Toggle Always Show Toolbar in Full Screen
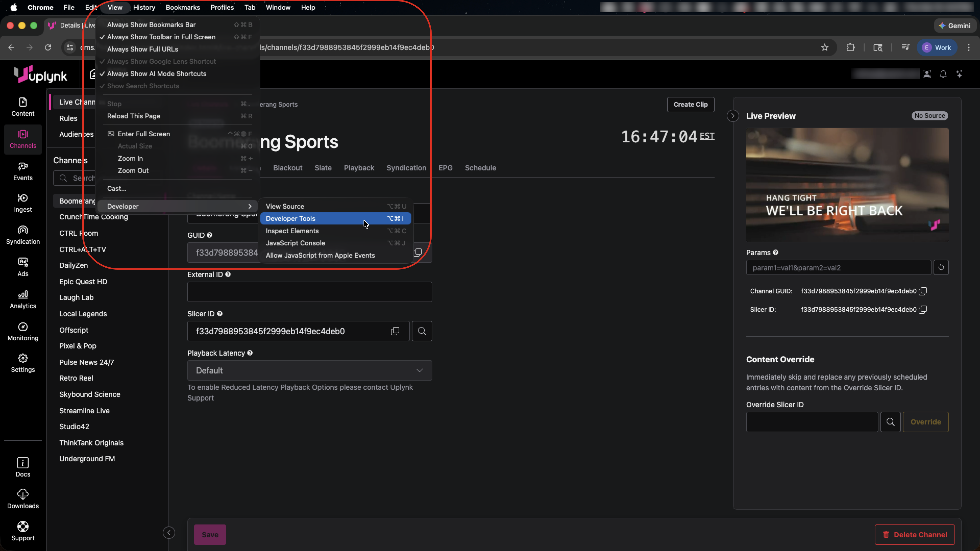The image size is (980, 551). [x=161, y=37]
